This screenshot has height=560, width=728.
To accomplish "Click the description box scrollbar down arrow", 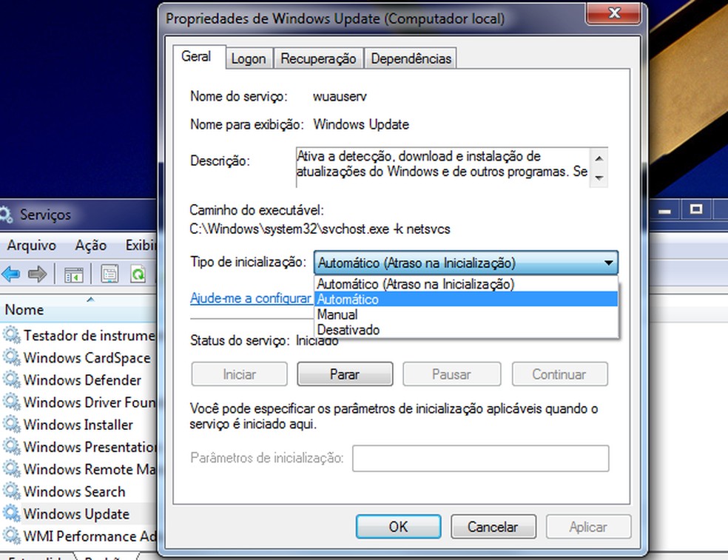I will point(600,178).
